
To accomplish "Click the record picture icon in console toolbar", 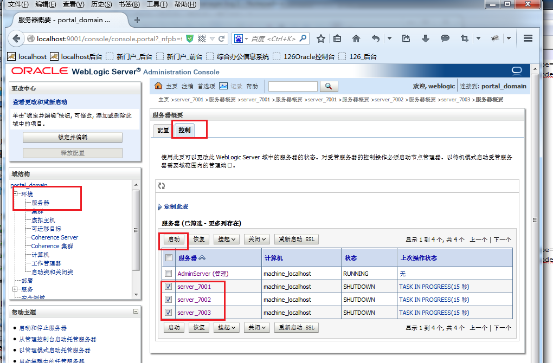I will (223, 86).
